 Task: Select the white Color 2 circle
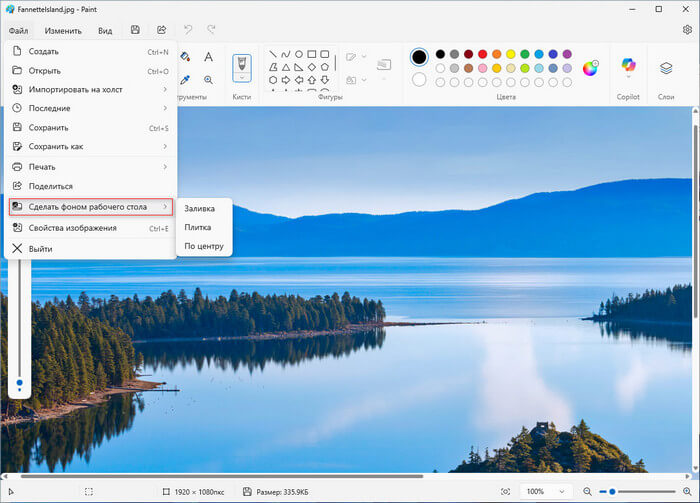point(419,79)
